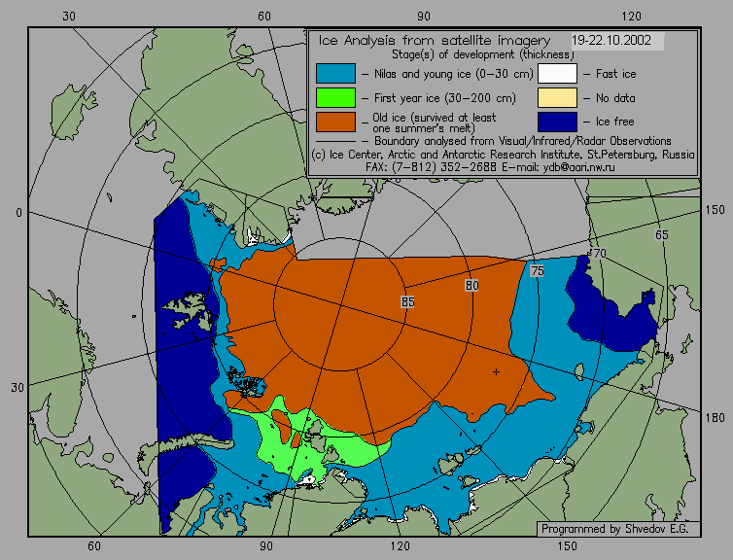Click the FAX (7-812) 352-2688 number
This screenshot has width=733, height=560.
point(431,167)
